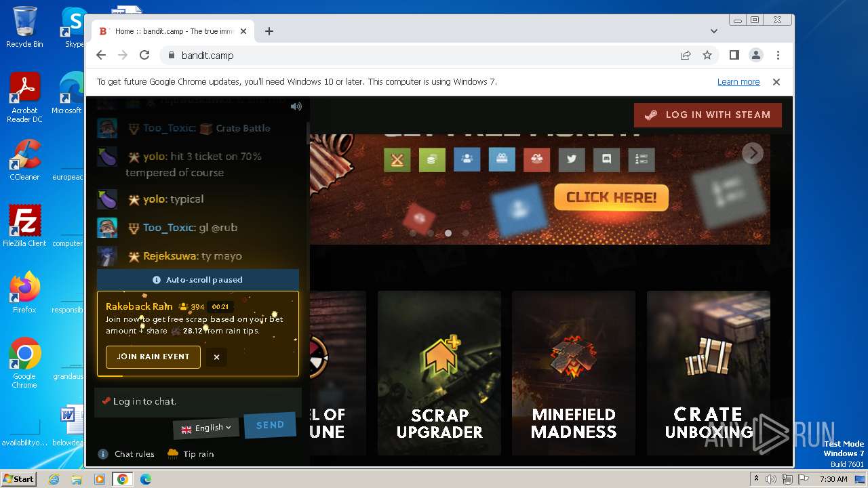
Task: Open Recycle Bin desktop icon
Action: [x=24, y=27]
